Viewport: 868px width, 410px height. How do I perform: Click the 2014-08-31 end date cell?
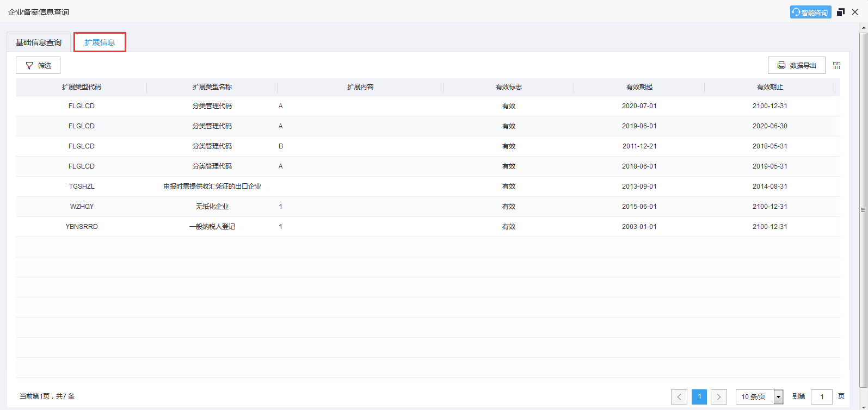pos(770,187)
